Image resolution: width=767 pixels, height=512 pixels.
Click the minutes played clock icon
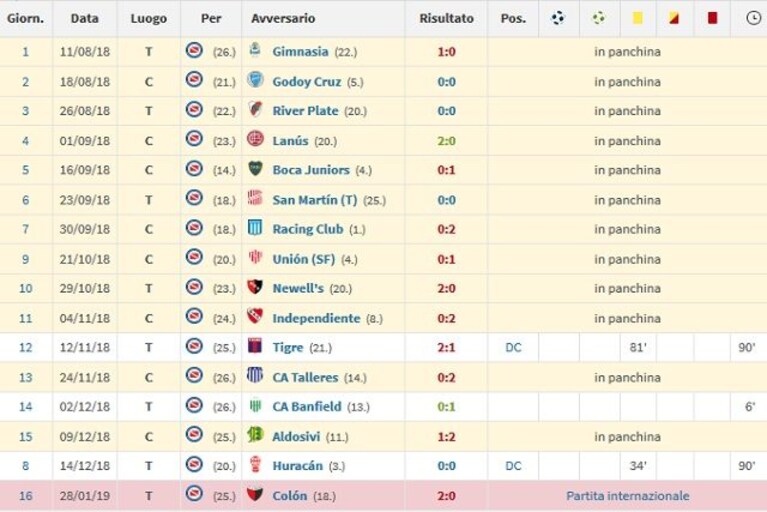[x=753, y=18]
